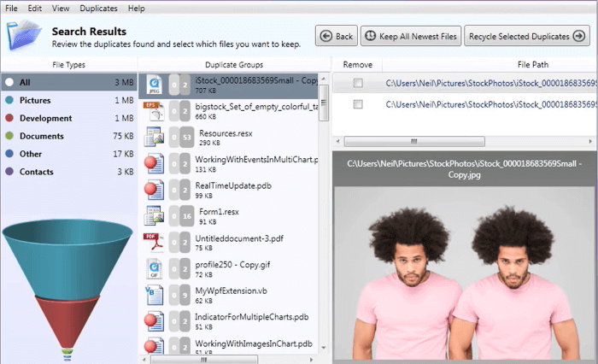This screenshot has height=364, width=598.
Task: Click the EPS icon for bigstock group
Action: tap(154, 111)
